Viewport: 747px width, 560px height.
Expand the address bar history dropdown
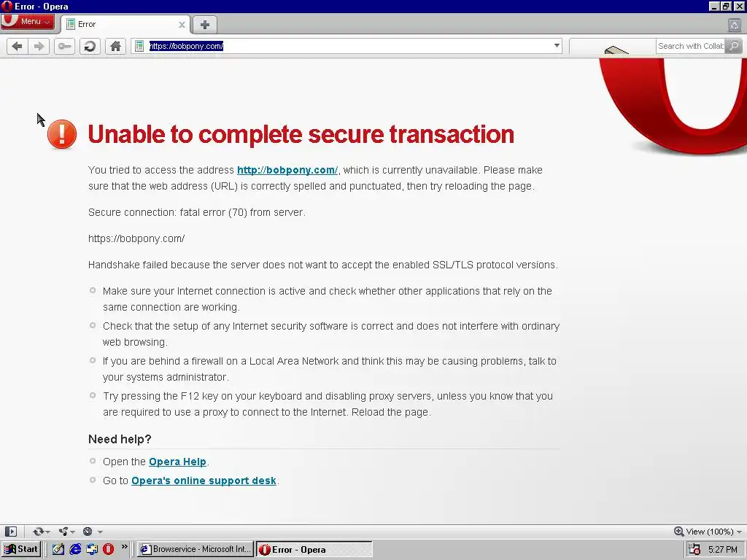(557, 46)
